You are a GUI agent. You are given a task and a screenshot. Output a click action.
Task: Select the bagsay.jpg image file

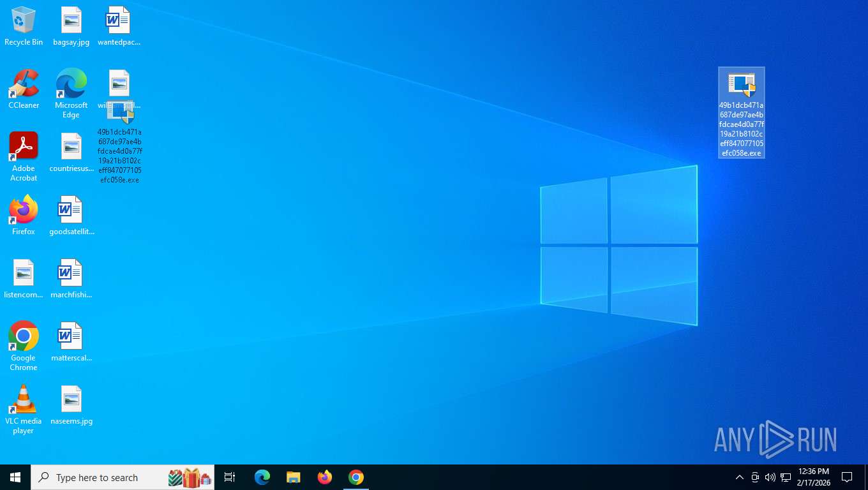pyautogui.click(x=71, y=26)
